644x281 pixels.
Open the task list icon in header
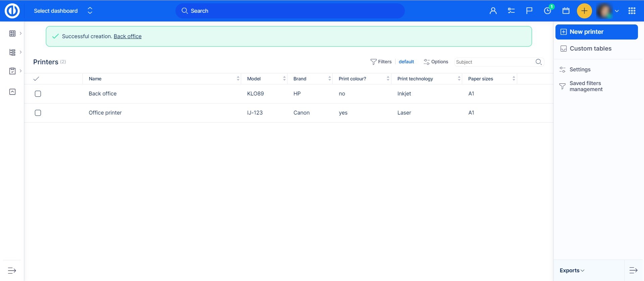[x=511, y=11]
